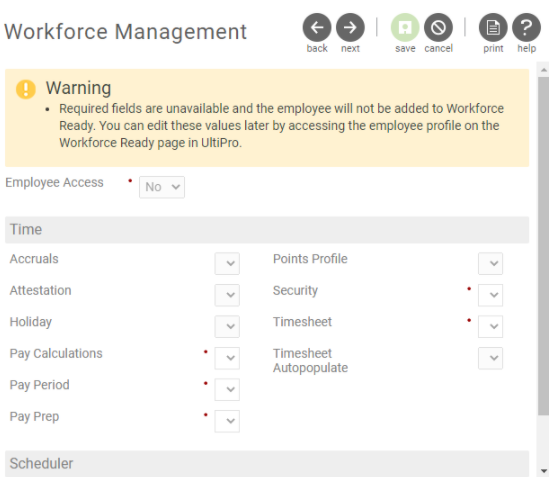This screenshot has height=477, width=549.
Task: Click the yellow warning exclamation icon
Action: (x=26, y=89)
